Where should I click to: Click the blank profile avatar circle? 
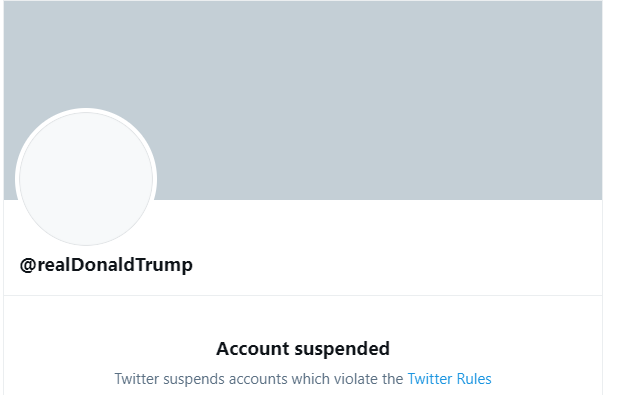(x=86, y=178)
